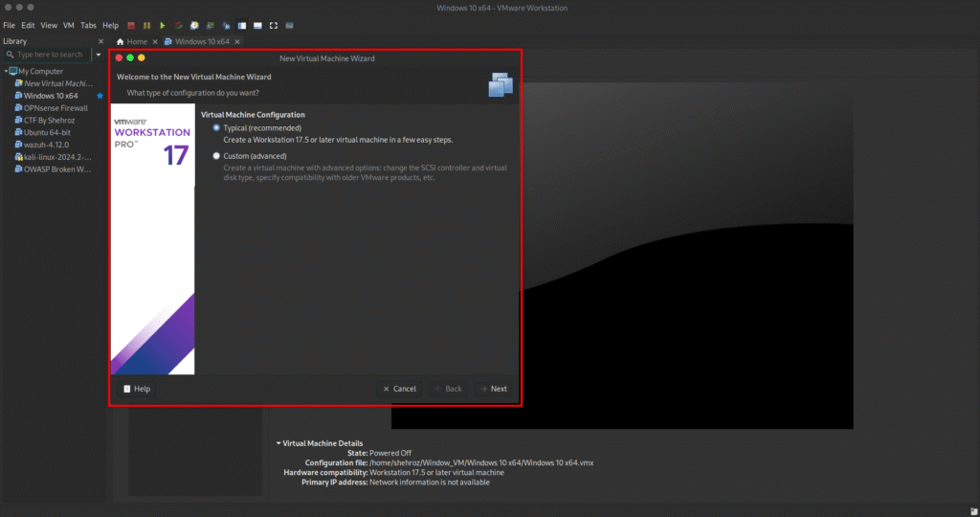980x517 pixels.
Task: Open the Edit menu
Action: [28, 26]
